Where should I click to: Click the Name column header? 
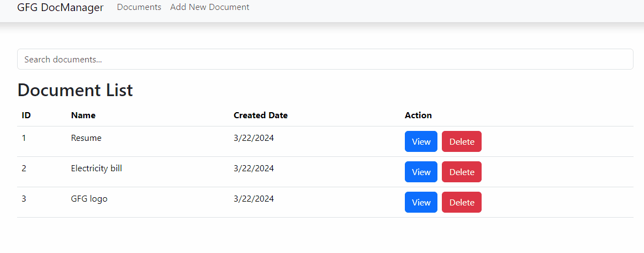[x=83, y=115]
